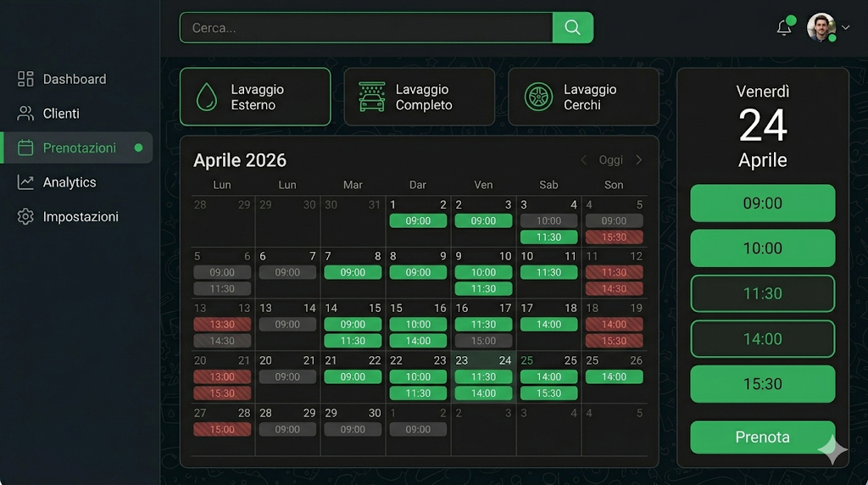This screenshot has height=485, width=868.
Task: Pick the 10:00 slot in the 9–10 cell
Action: pyautogui.click(x=483, y=272)
